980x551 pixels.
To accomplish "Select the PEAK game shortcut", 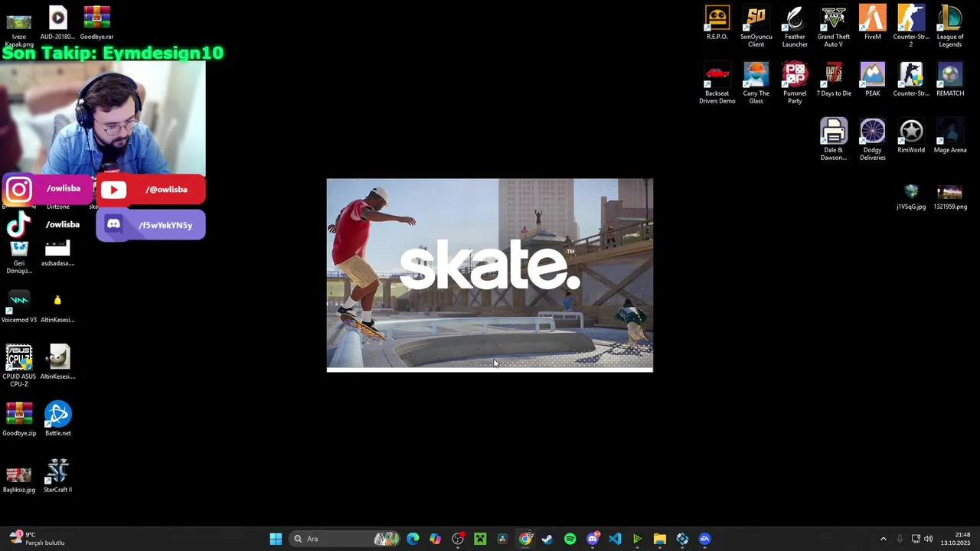I will pos(872,80).
